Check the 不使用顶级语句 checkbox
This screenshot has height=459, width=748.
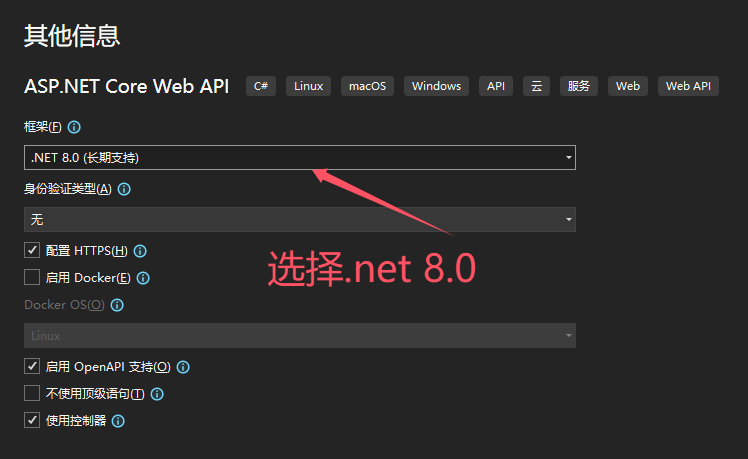coord(32,394)
